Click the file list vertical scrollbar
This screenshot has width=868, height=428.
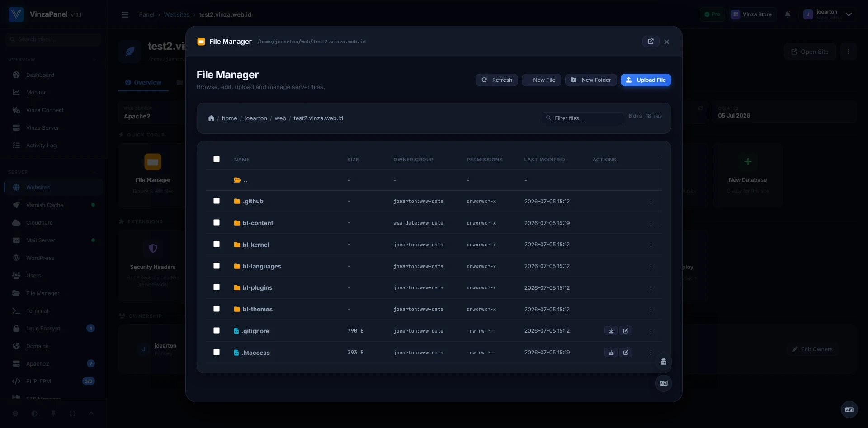[660, 192]
